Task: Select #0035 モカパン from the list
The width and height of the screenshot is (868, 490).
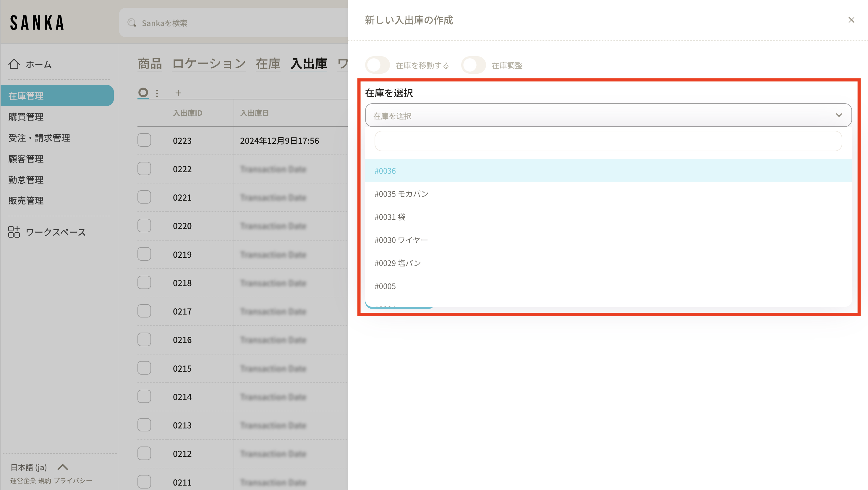Action: click(x=401, y=194)
